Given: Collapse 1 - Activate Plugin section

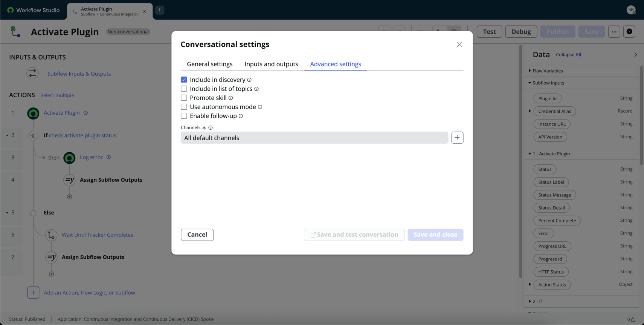Looking at the screenshot, I should pos(530,154).
